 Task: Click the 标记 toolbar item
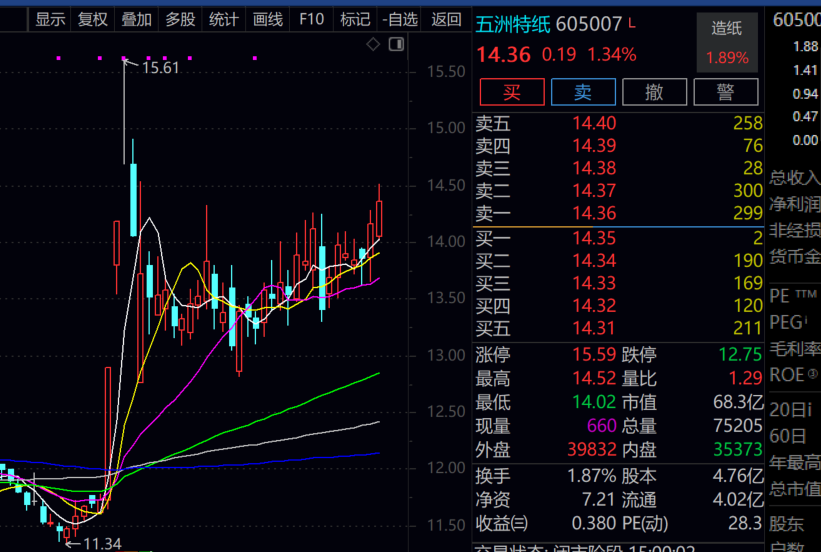pos(355,20)
